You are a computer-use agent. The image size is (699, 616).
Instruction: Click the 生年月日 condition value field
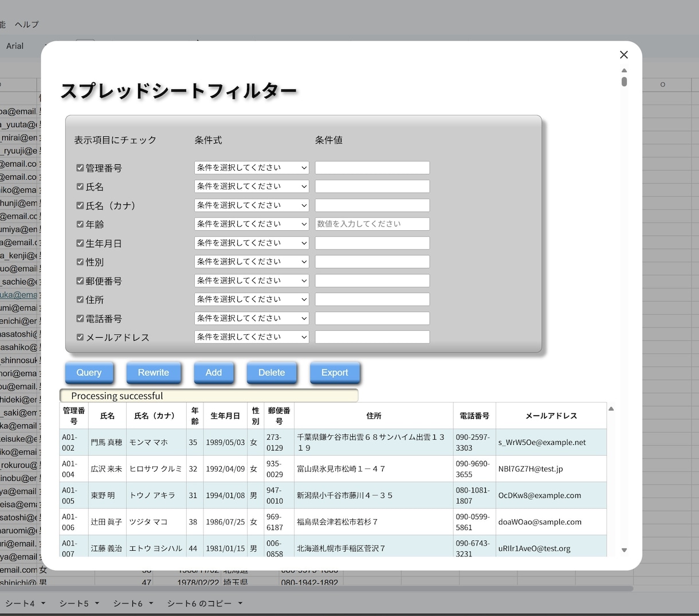click(372, 243)
